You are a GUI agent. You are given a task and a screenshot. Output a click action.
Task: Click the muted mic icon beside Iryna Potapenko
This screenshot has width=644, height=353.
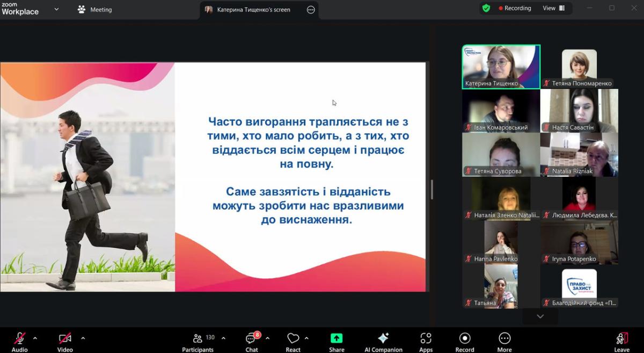pos(546,259)
